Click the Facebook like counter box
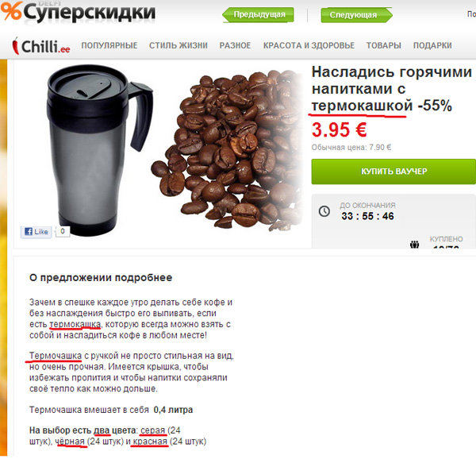 click(63, 231)
